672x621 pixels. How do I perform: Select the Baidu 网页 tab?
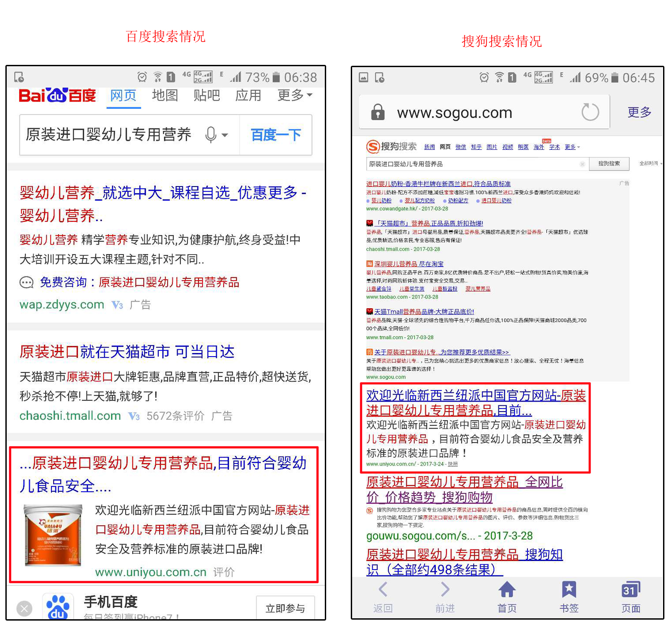coord(123,95)
